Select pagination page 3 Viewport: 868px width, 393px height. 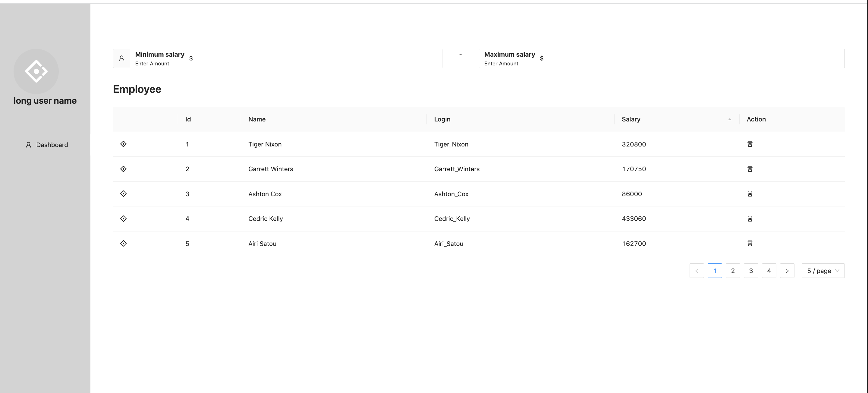(750, 271)
